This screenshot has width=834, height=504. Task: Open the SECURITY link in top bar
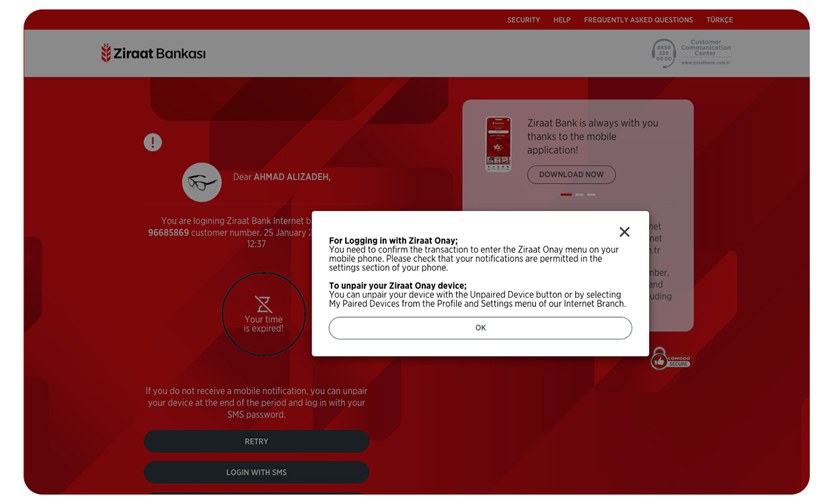pos(523,20)
